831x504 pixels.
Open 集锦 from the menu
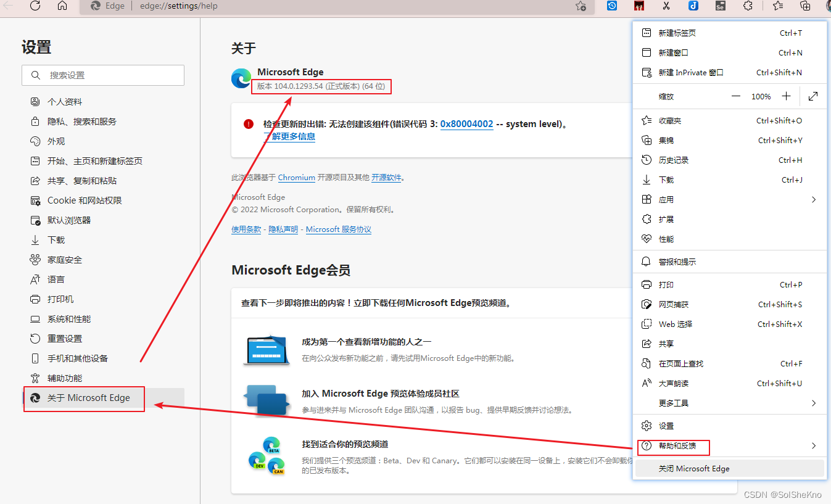pyautogui.click(x=730, y=140)
